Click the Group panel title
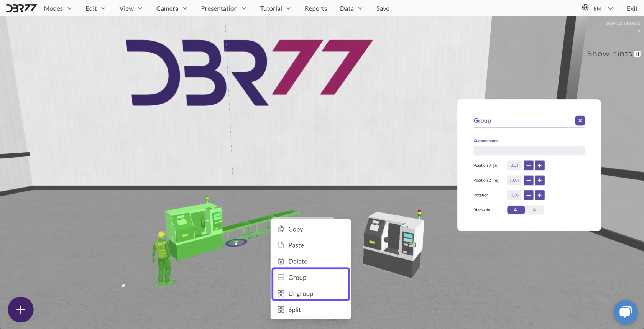 tap(482, 120)
